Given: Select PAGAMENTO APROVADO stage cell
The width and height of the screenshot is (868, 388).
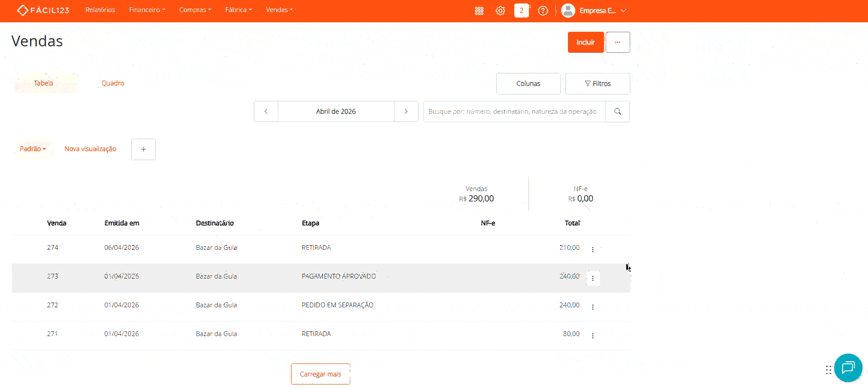Looking at the screenshot, I should (339, 276).
